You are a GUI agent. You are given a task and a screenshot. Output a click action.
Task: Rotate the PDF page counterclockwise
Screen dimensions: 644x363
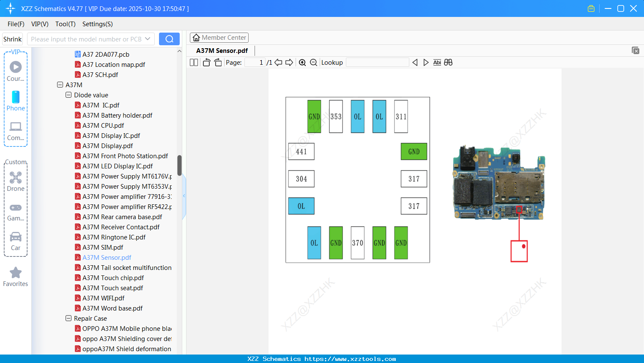[x=206, y=63]
